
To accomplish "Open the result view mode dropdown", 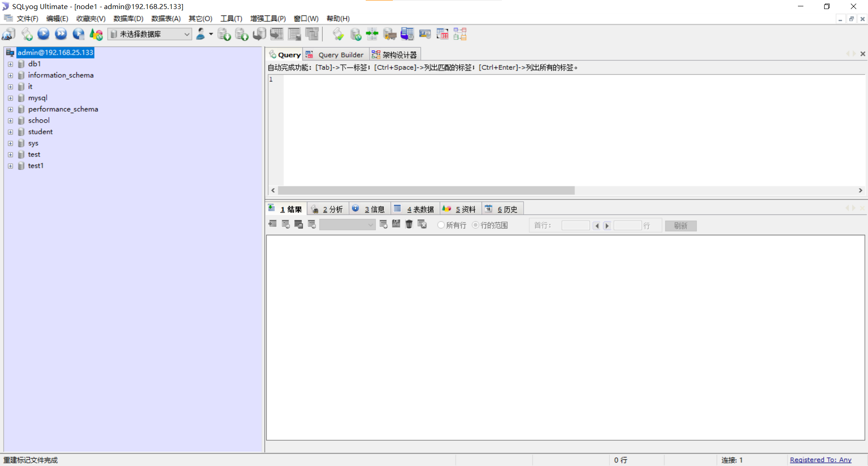I will click(x=347, y=225).
